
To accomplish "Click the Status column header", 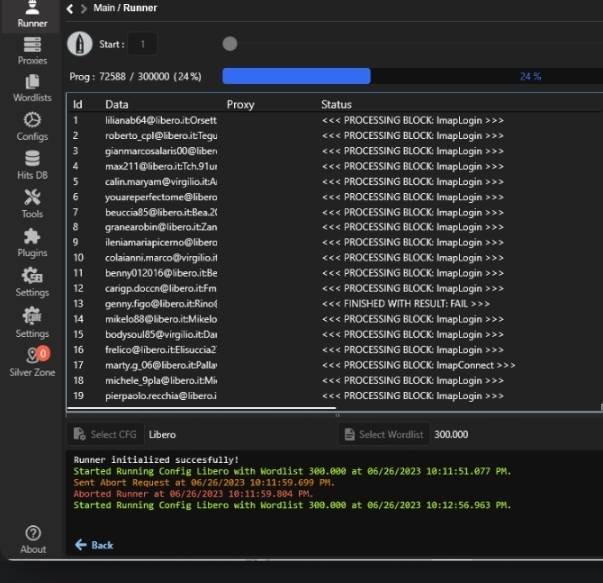I will coord(336,104).
